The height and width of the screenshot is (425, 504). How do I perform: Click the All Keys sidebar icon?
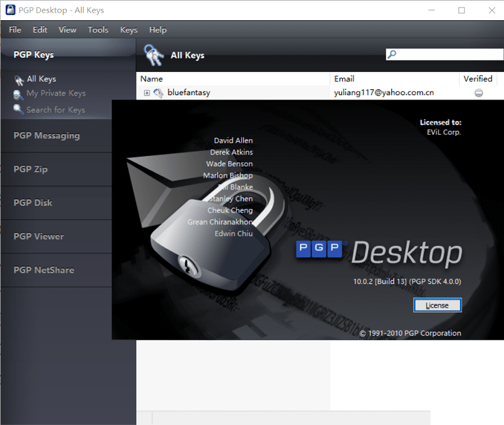coord(19,81)
